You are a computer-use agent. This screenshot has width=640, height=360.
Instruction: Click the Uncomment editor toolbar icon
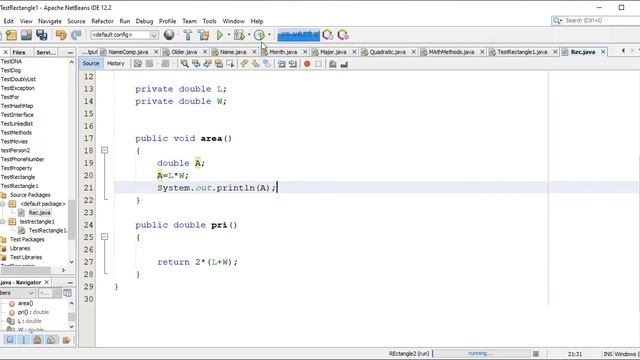tap(344, 64)
